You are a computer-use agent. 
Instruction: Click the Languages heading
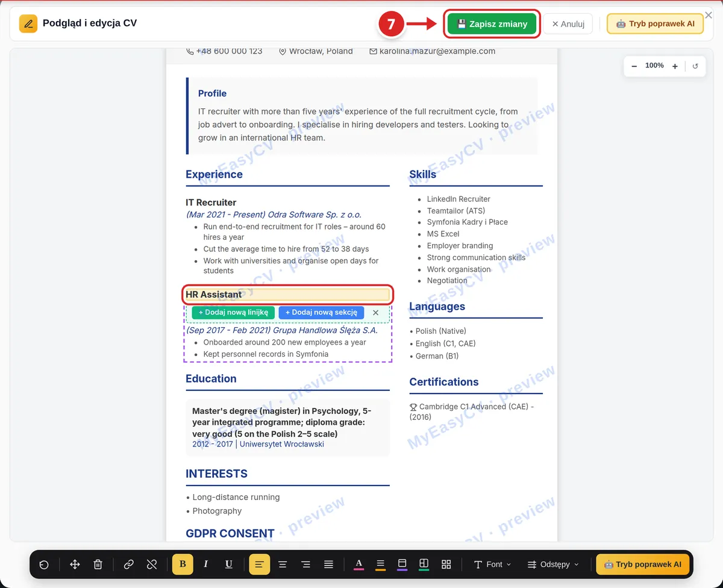click(437, 307)
